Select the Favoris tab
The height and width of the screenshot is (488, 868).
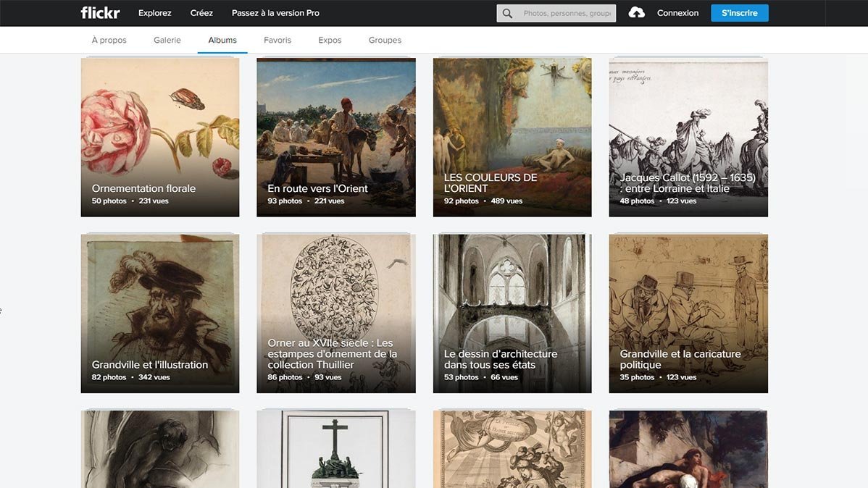pos(277,40)
